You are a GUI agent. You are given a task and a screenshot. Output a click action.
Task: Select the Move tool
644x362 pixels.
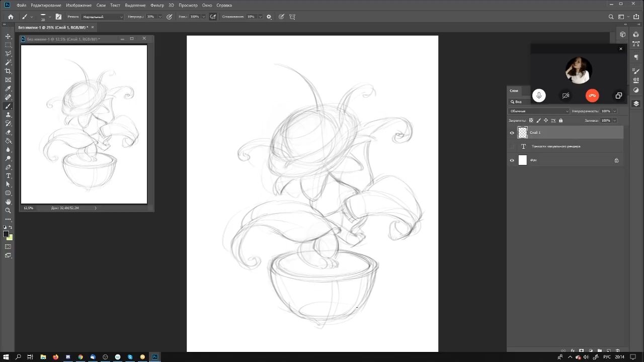click(8, 36)
